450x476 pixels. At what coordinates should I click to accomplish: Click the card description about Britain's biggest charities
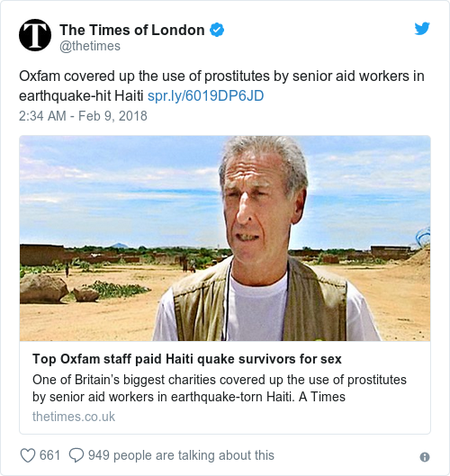coord(220,388)
